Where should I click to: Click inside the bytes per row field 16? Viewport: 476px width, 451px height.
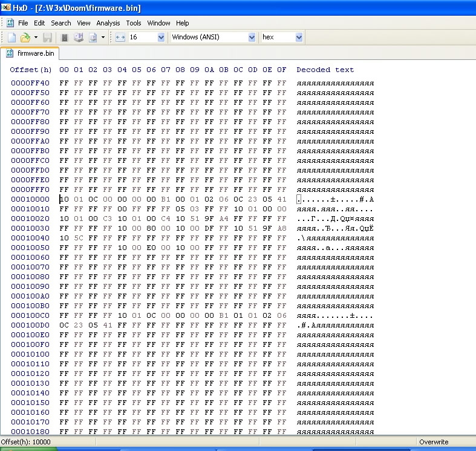[143, 38]
